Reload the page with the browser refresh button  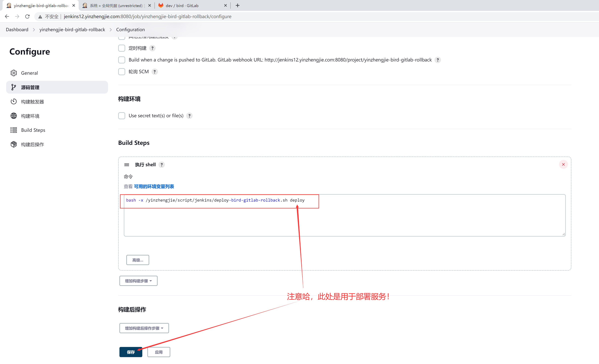click(27, 16)
